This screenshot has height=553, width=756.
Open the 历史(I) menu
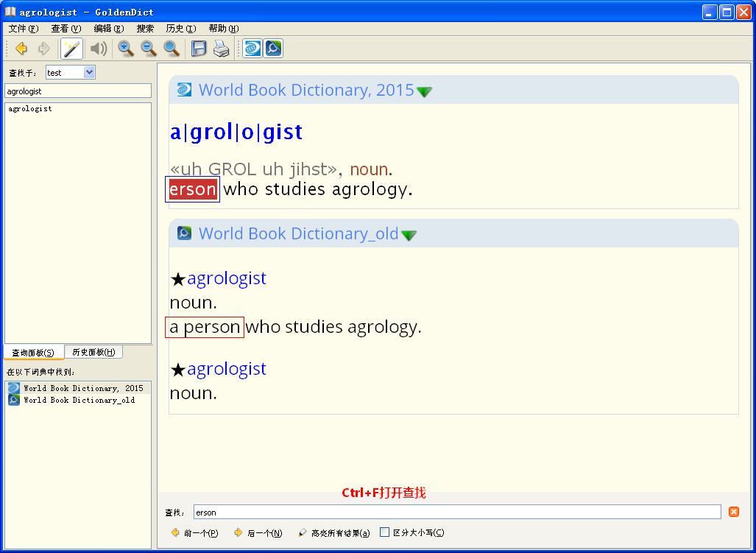[x=181, y=29]
